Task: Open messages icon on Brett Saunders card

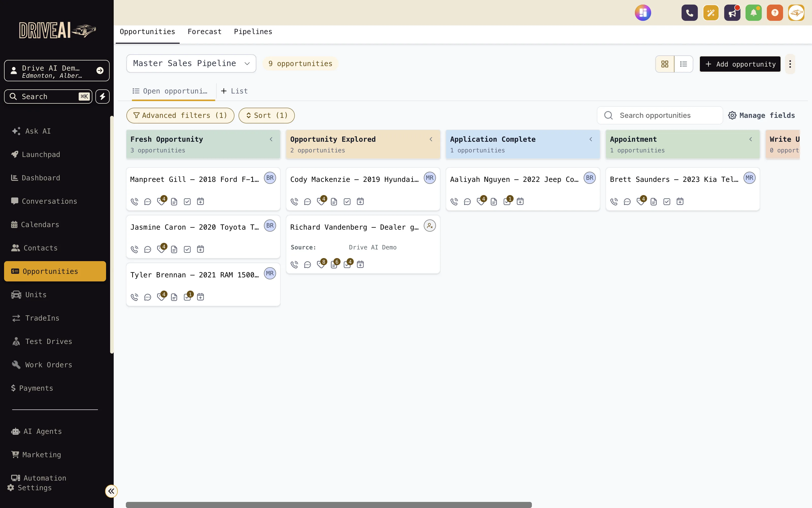Action: [x=627, y=202]
